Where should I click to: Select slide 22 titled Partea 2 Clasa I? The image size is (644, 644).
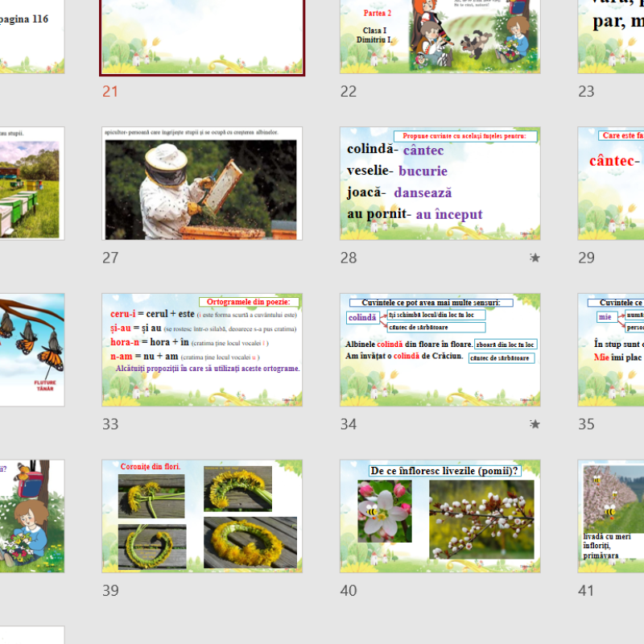[x=440, y=36]
